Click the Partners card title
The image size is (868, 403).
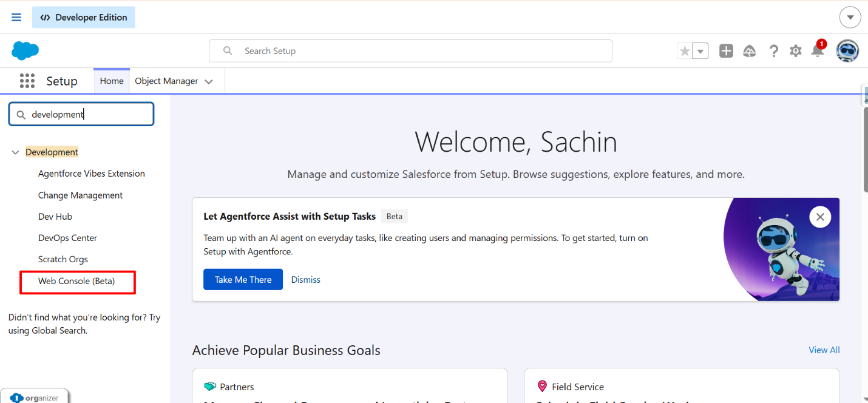pyautogui.click(x=237, y=387)
